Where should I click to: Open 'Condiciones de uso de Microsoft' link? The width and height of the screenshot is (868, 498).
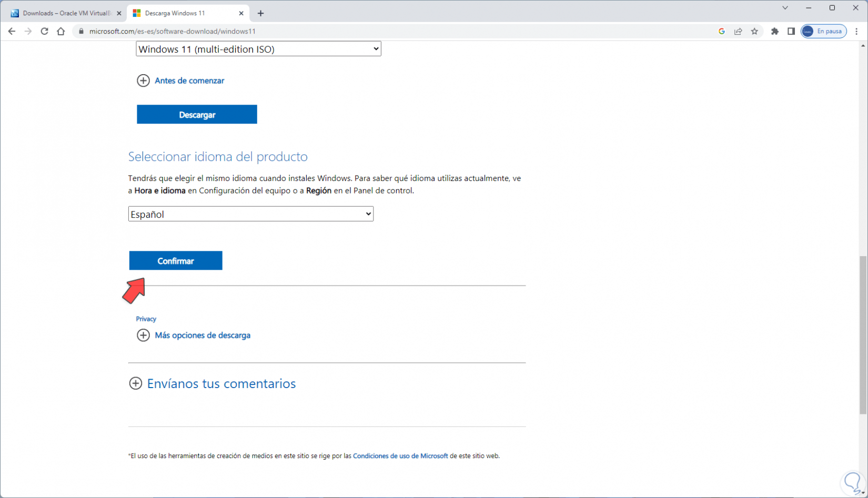click(x=400, y=456)
